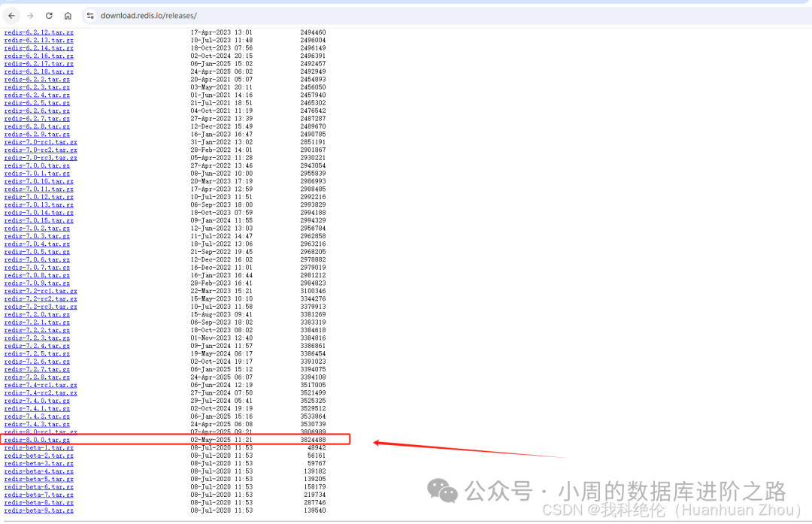Image resolution: width=812 pixels, height=524 pixels.
Task: Go back to the previous page
Action: pos(11,16)
